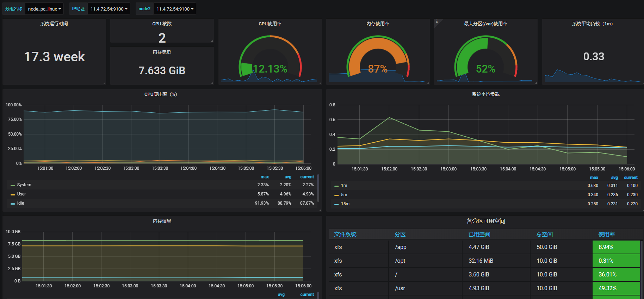Click the CPU legend vertical scrollbar
644x299 pixels.
[318, 188]
